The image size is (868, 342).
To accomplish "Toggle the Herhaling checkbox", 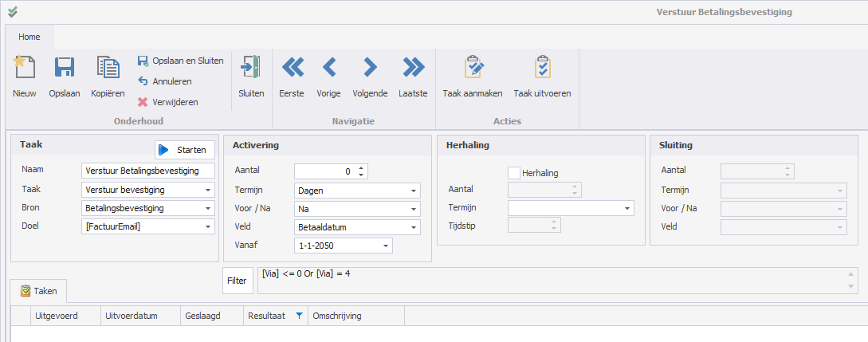I will pyautogui.click(x=514, y=173).
